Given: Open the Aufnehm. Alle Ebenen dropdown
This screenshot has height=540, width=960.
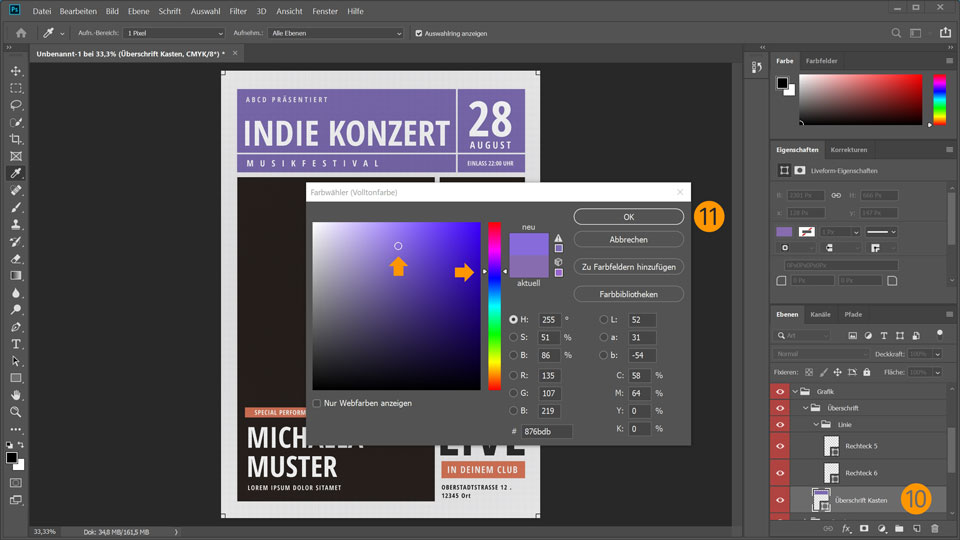Looking at the screenshot, I should coord(336,33).
